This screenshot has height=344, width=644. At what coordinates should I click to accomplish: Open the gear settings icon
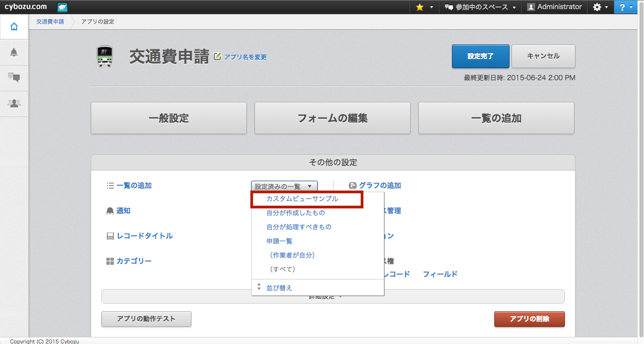click(x=597, y=7)
